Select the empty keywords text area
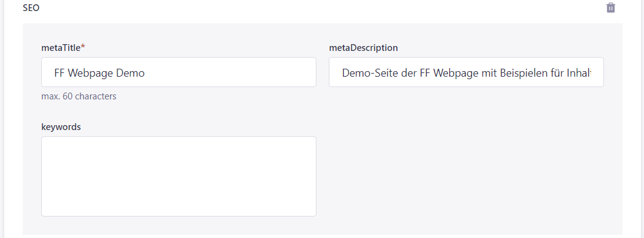Image resolution: width=644 pixels, height=238 pixels. click(x=179, y=176)
